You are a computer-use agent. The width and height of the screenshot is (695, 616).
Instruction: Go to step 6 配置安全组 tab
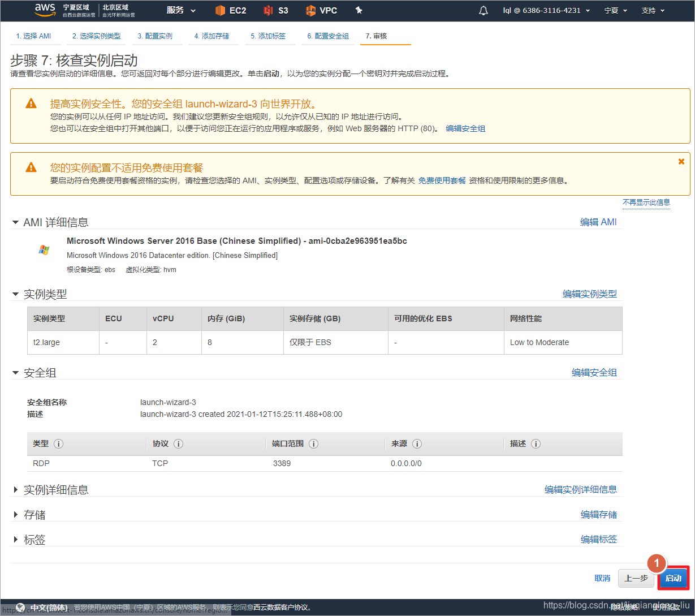(328, 36)
